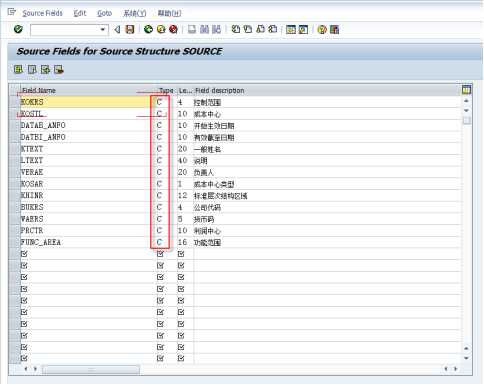Click the WAERS field name cell
The height and width of the screenshot is (385, 484).
86,219
